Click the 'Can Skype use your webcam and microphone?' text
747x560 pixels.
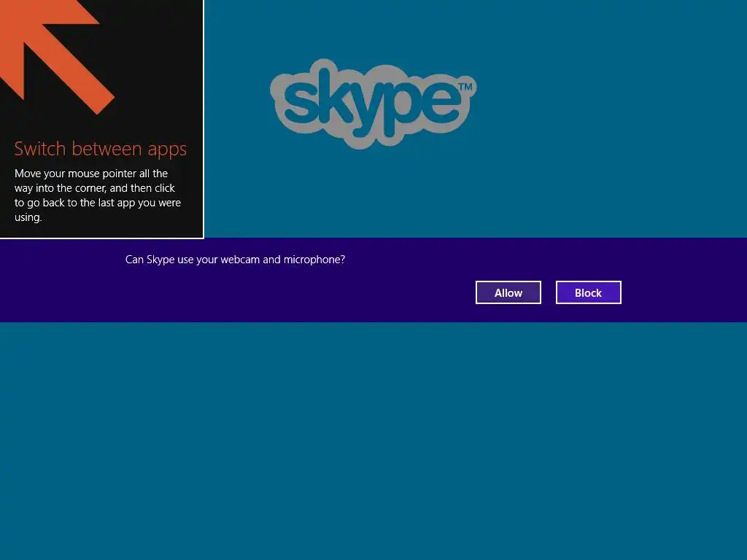pos(235,260)
